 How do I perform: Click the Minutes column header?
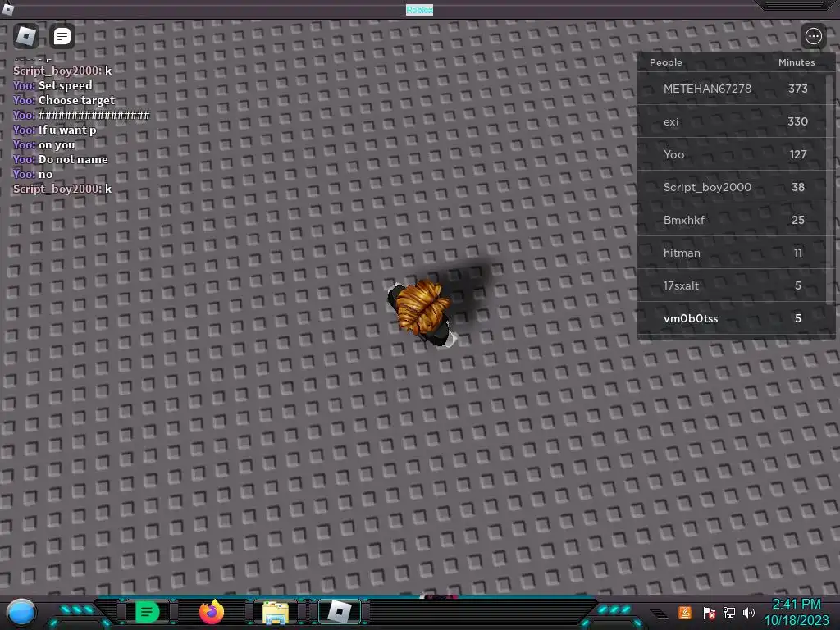click(x=797, y=62)
